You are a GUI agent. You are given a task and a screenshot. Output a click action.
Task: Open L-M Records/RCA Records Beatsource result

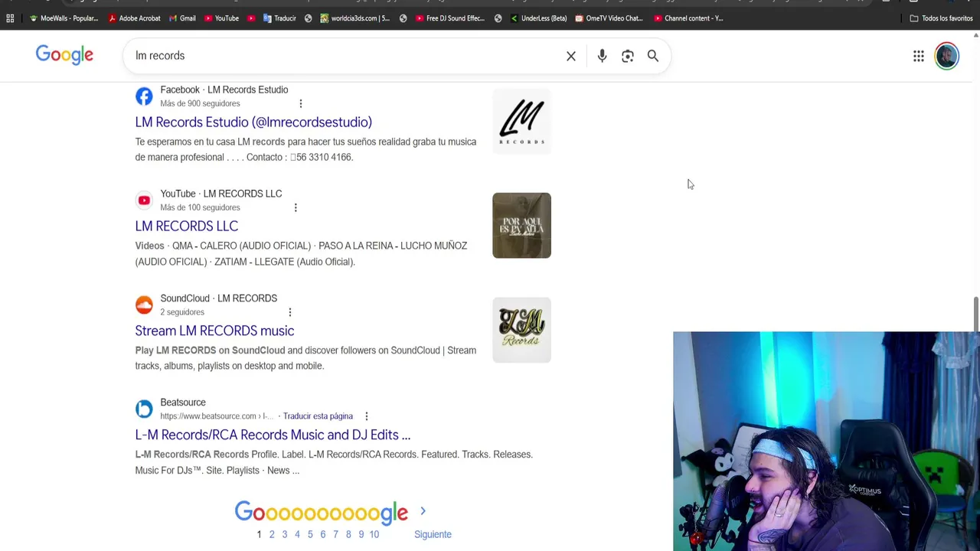point(273,435)
